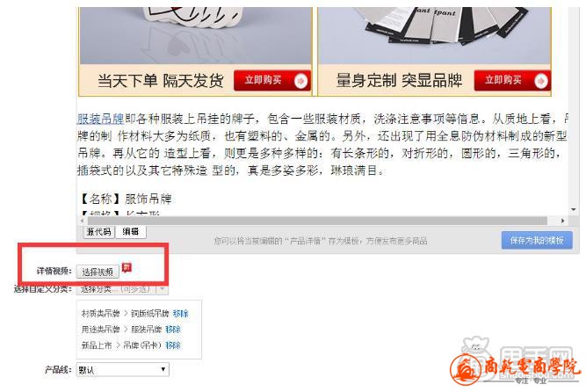This screenshot has height=392, width=586.
Task: Remove the 吊牌(吊卡) category via 移除
Action: tap(173, 345)
